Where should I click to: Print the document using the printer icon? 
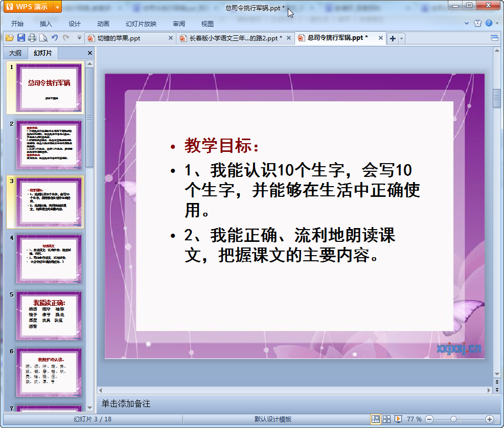coord(32,38)
